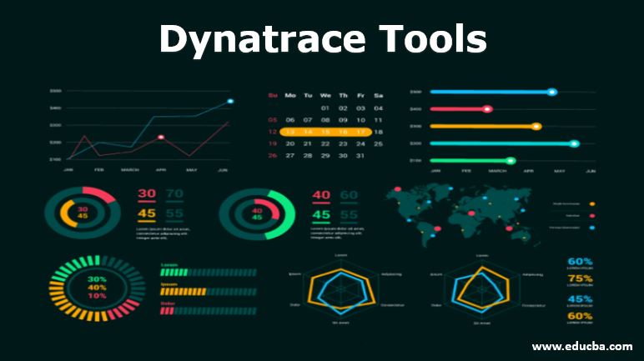Click the We day header in calendar
This screenshot has height=361, width=644.
coord(325,95)
